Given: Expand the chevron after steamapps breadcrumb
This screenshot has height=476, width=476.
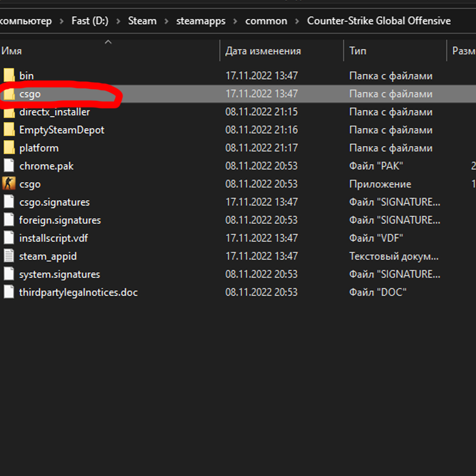Looking at the screenshot, I should click(x=235, y=21).
